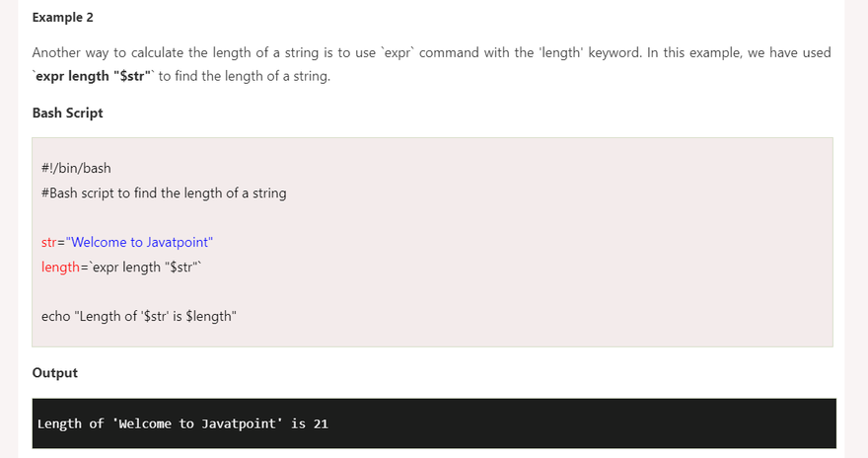Image resolution: width=868 pixels, height=458 pixels.
Task: Select the "Bash Script" heading
Action: coord(68,113)
